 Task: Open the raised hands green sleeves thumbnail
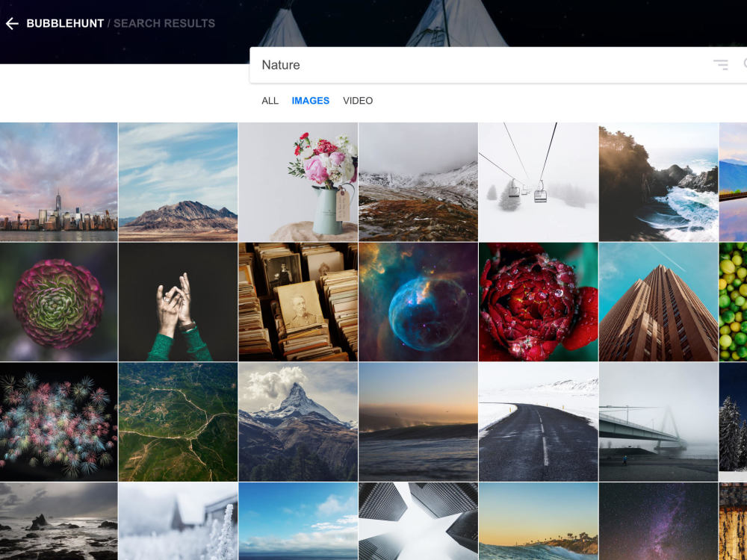179,302
